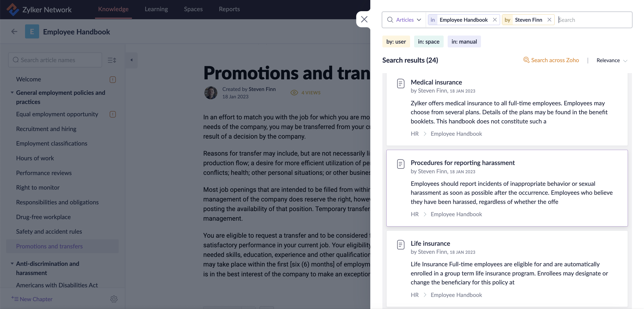Remove the Employee Handbook search filter
Image resolution: width=644 pixels, height=309 pixels.
(x=494, y=20)
